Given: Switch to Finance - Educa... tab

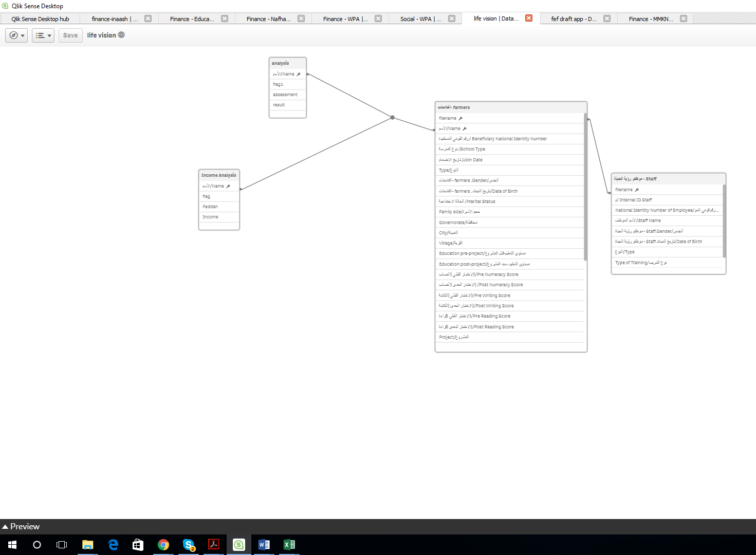Looking at the screenshot, I should [x=192, y=19].
